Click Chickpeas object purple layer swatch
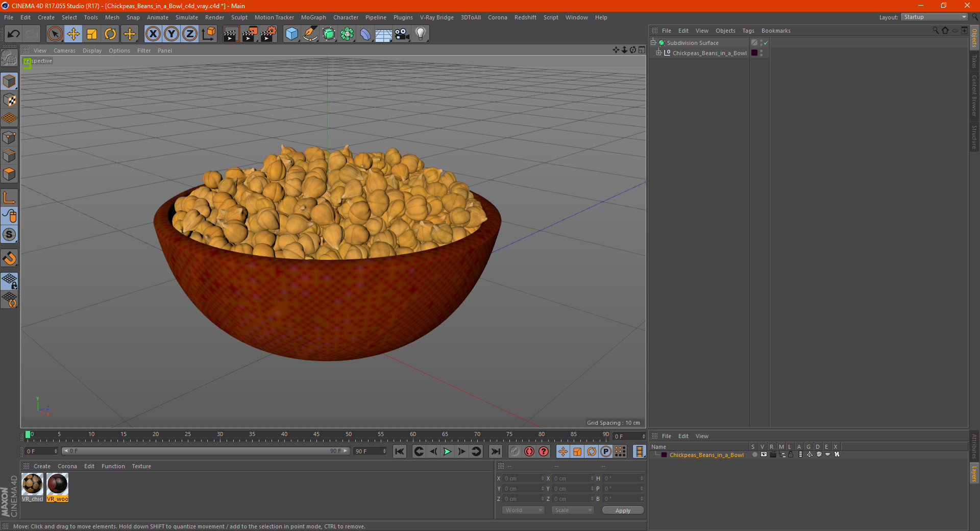980x531 pixels. (x=754, y=53)
